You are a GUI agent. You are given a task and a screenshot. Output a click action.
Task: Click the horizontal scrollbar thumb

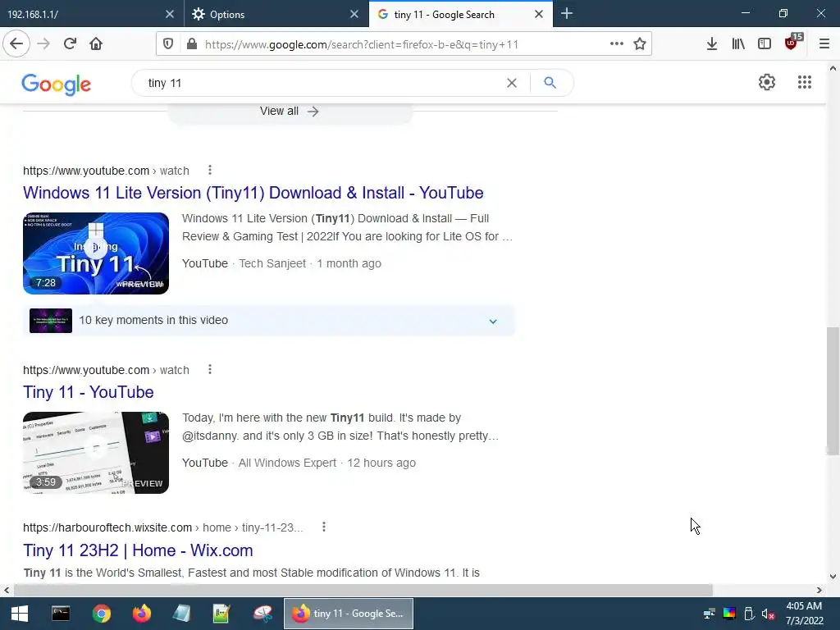pos(363,590)
